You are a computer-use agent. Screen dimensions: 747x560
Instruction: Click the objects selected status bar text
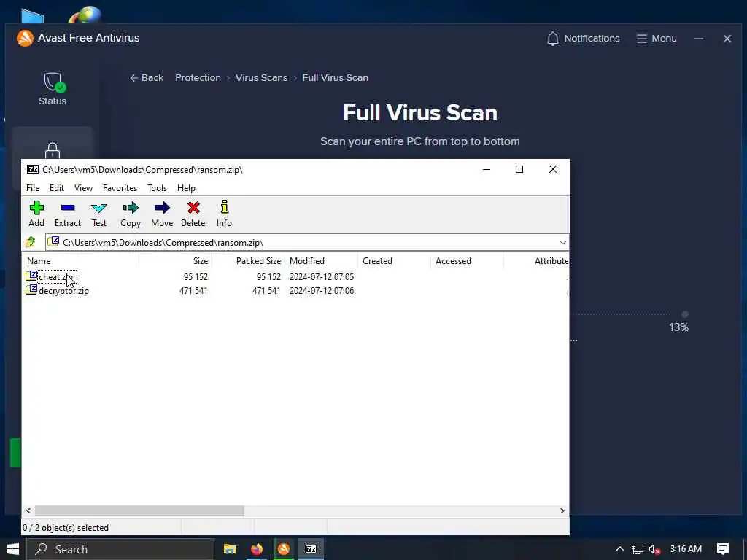coord(66,528)
